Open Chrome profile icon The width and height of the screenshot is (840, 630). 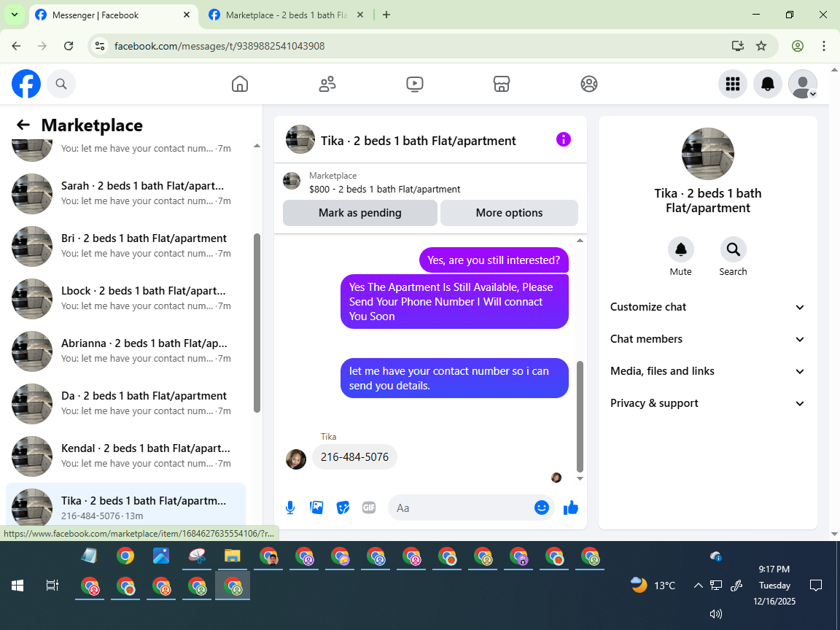798,46
